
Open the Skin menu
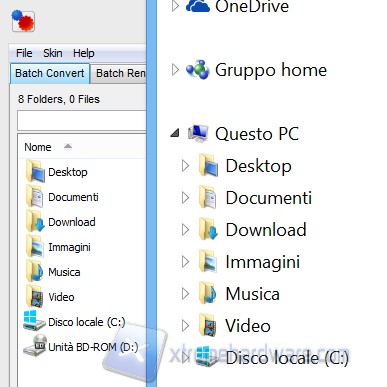click(53, 53)
